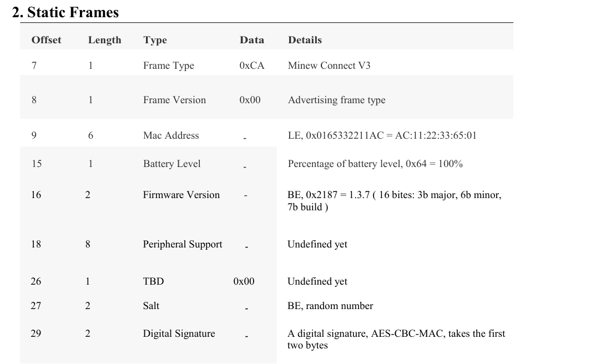
Task: Select the Frame Type cell
Action: [169, 65]
